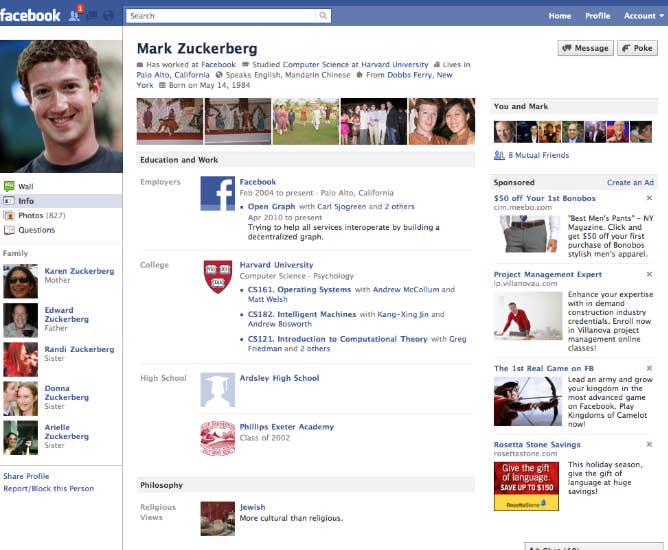
Task: Focus the Search input field
Action: coord(221,16)
